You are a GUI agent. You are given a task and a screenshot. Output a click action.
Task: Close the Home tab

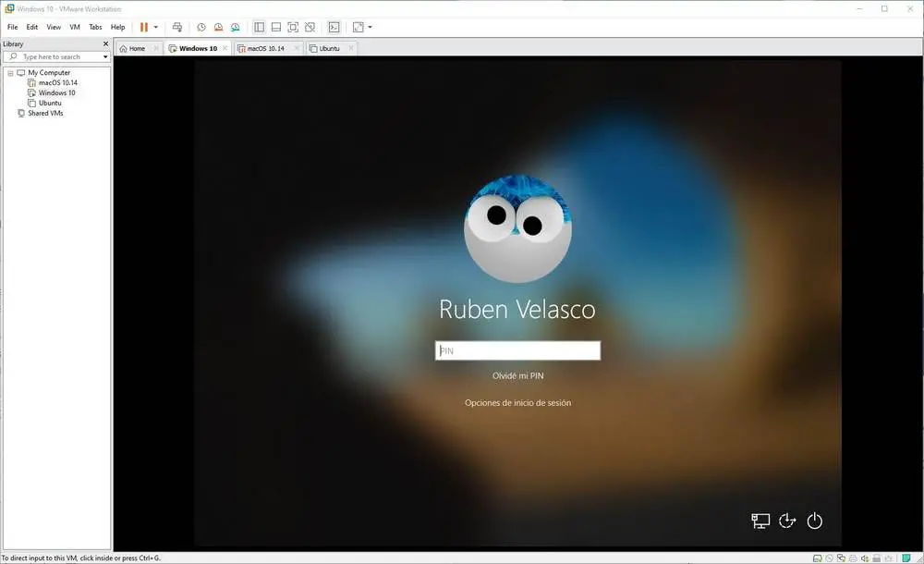pyautogui.click(x=156, y=48)
